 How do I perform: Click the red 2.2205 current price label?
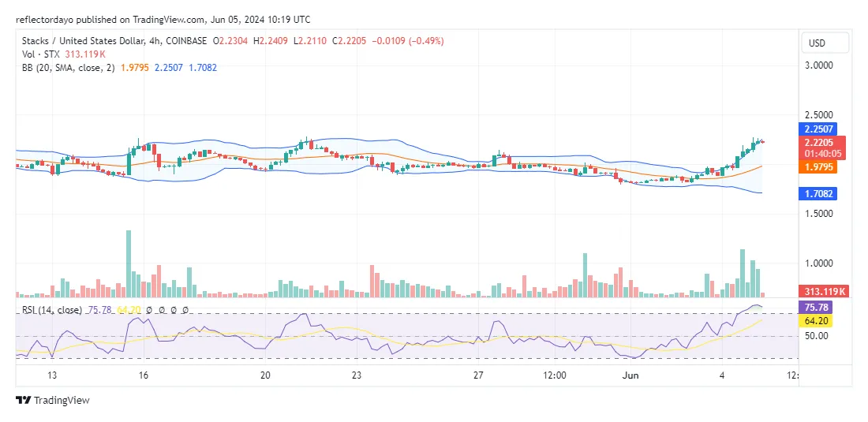tap(823, 143)
